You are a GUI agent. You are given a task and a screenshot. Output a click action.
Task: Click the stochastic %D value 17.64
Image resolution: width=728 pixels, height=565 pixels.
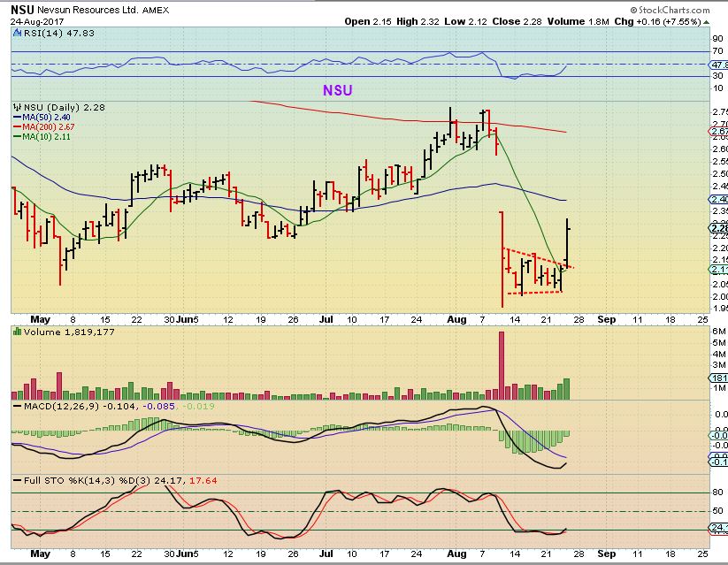pyautogui.click(x=203, y=480)
